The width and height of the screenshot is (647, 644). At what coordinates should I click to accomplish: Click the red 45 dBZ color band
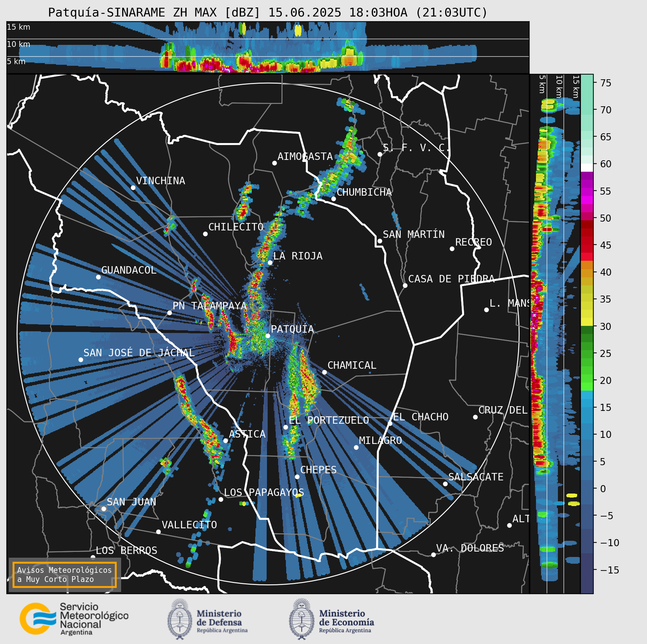point(587,245)
